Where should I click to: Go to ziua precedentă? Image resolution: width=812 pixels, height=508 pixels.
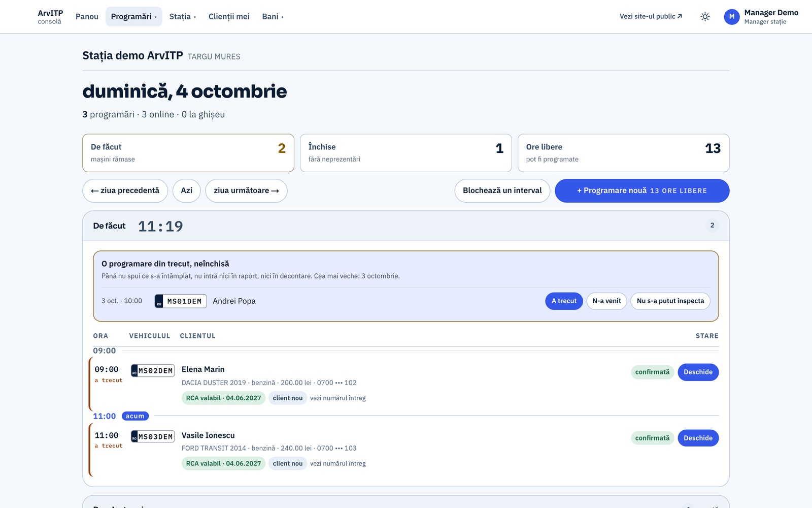[125, 190]
